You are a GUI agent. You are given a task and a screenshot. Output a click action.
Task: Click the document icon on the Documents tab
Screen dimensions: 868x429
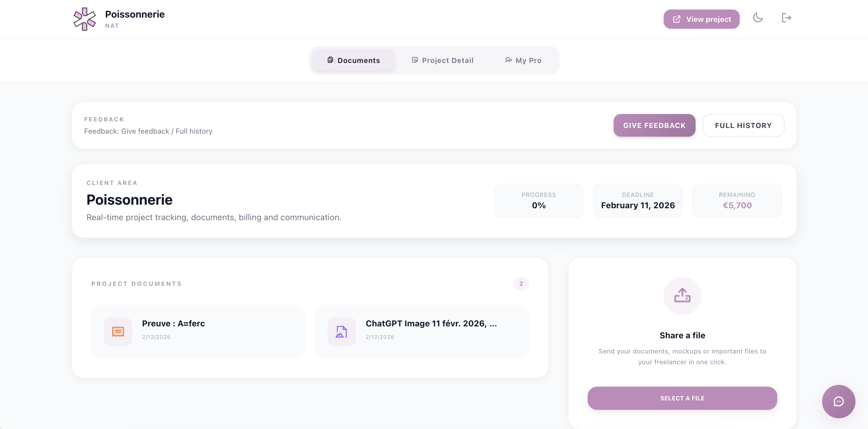pyautogui.click(x=330, y=60)
